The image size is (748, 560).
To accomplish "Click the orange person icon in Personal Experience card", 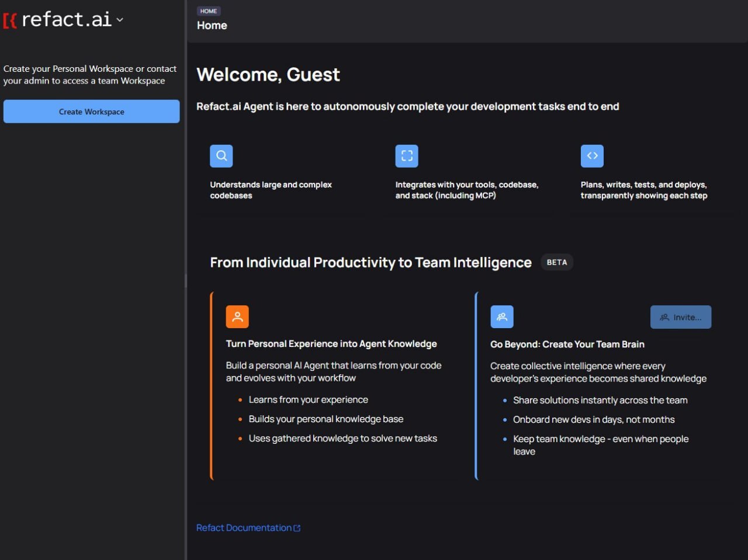I will pos(237,317).
